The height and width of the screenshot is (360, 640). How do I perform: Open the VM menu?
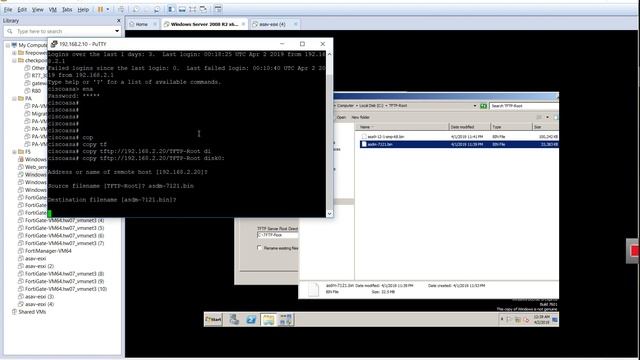click(x=53, y=9)
